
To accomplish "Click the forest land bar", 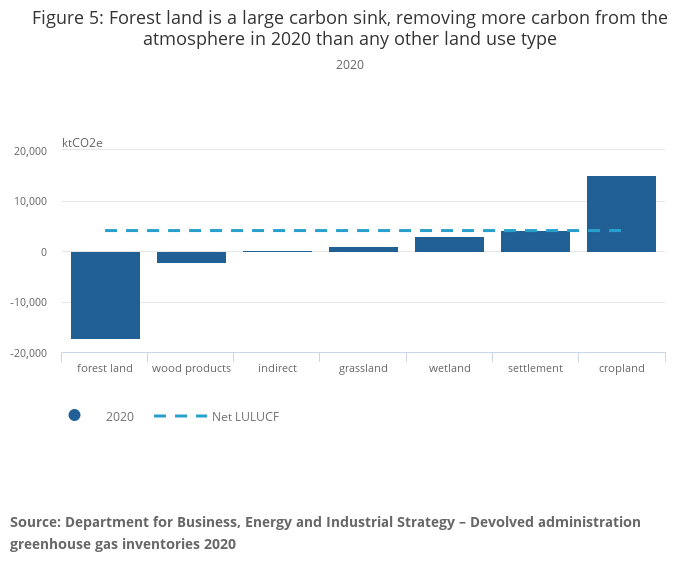I will pos(105,295).
